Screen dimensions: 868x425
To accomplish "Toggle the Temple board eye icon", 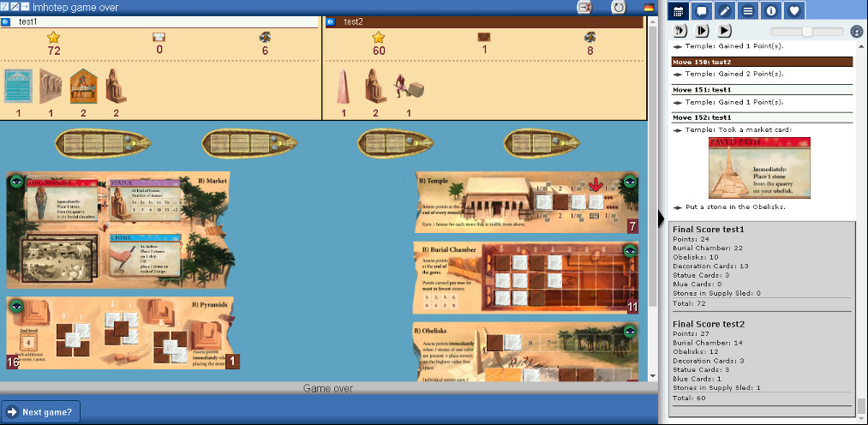I will pyautogui.click(x=630, y=181).
